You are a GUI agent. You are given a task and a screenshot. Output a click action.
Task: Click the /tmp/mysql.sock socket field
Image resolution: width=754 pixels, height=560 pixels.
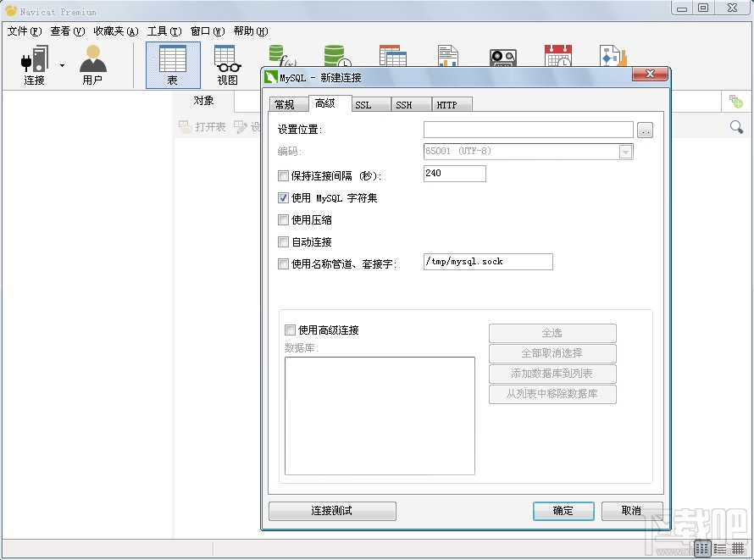click(488, 262)
